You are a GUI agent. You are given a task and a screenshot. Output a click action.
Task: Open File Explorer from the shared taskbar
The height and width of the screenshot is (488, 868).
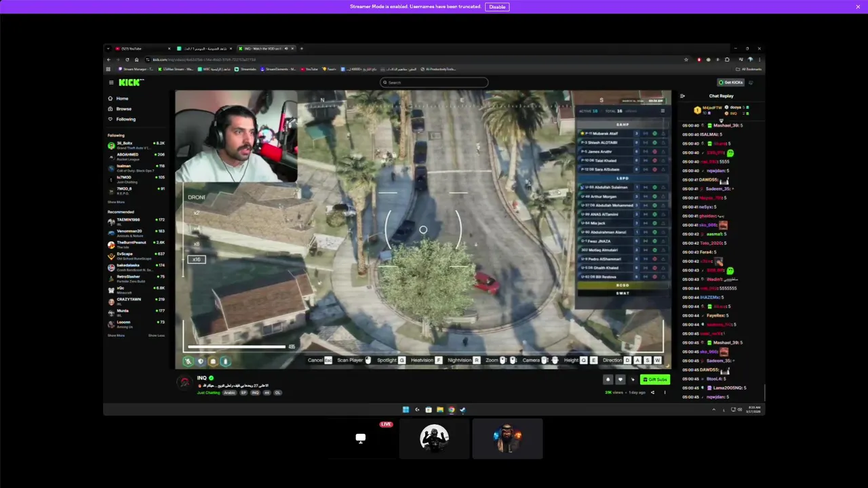click(x=440, y=409)
